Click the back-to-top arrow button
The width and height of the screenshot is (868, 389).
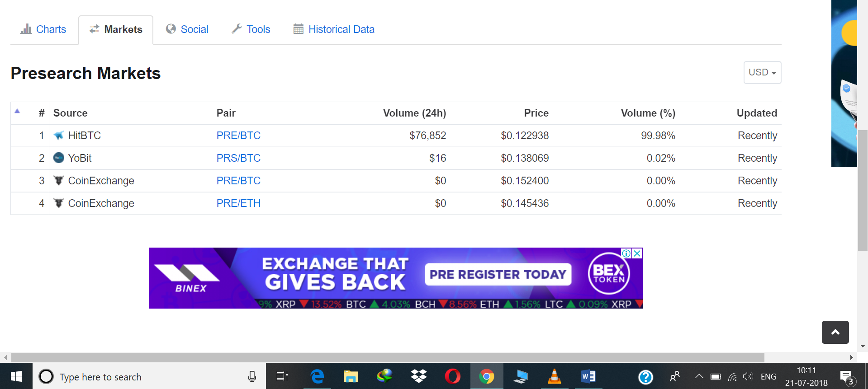(x=835, y=332)
